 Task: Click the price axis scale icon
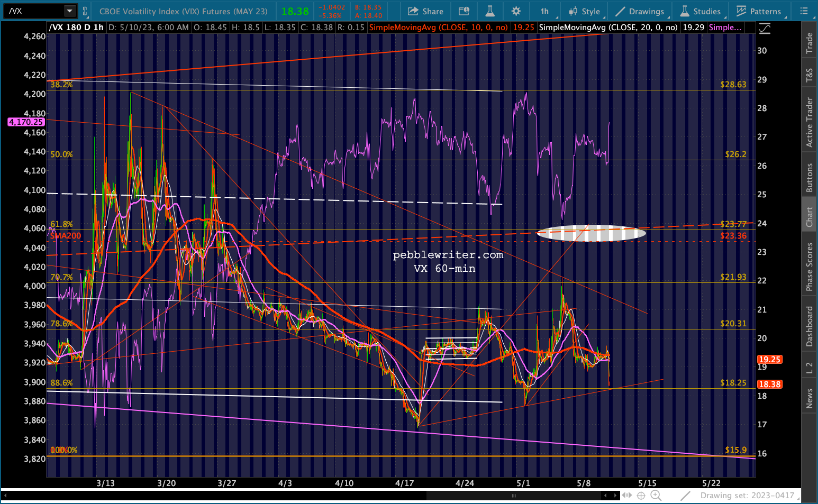[765, 29]
